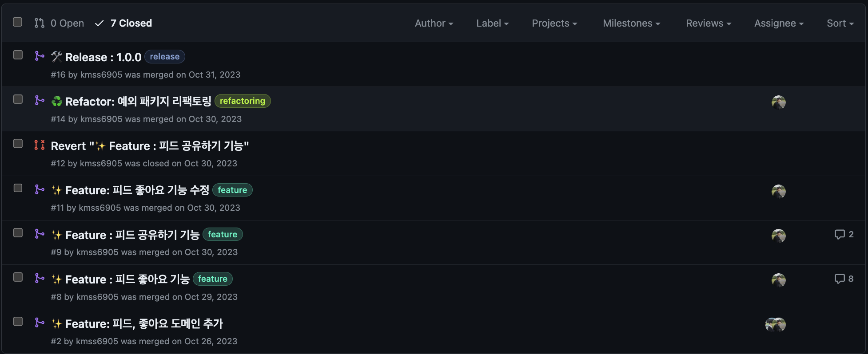The width and height of the screenshot is (868, 354).
Task: Click the closed pull request icon for Revert
Action: tap(40, 145)
